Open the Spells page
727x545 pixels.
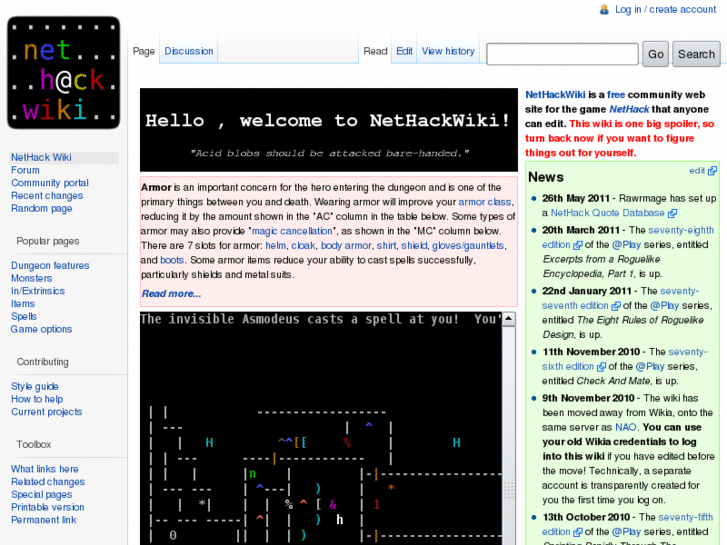pos(24,316)
